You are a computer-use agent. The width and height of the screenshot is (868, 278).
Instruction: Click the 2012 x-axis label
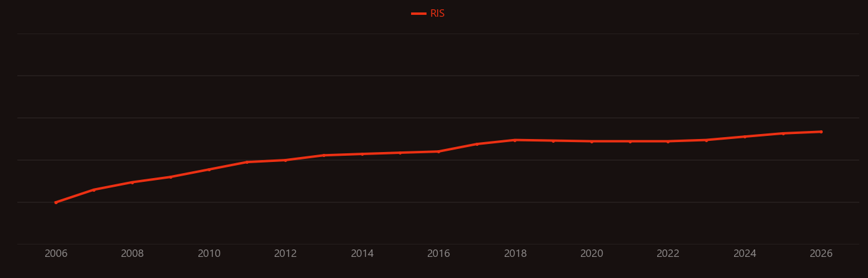click(x=285, y=254)
